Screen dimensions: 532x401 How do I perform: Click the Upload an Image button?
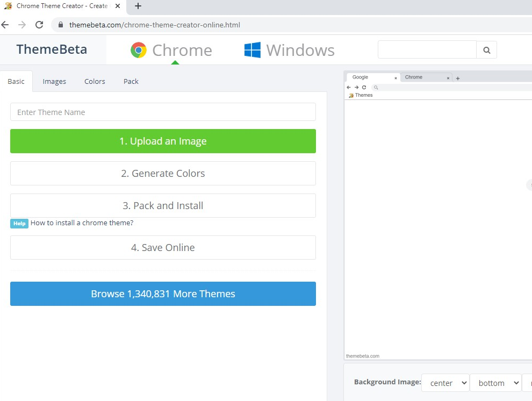pos(163,141)
